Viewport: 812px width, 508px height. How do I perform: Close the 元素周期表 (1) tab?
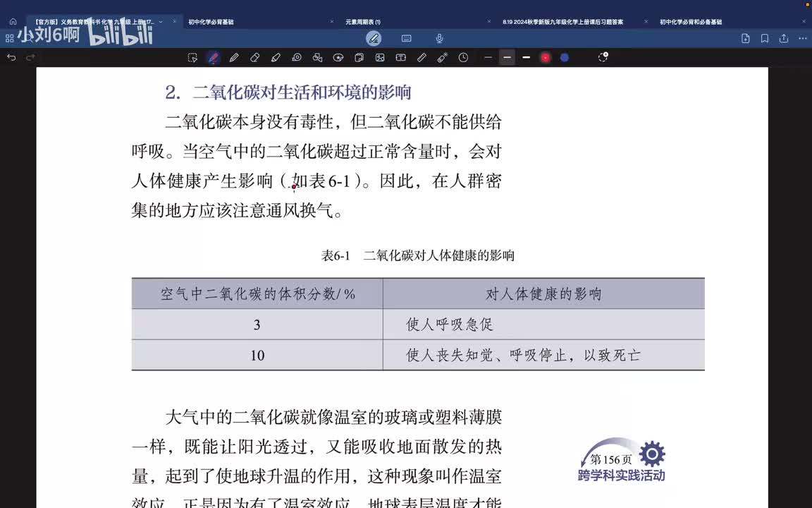point(489,22)
